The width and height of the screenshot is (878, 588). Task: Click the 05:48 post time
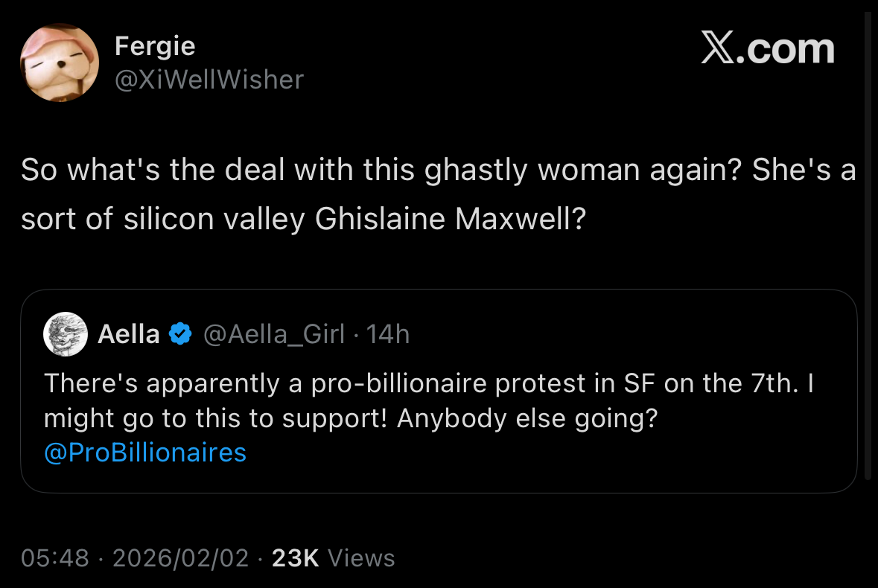55,557
